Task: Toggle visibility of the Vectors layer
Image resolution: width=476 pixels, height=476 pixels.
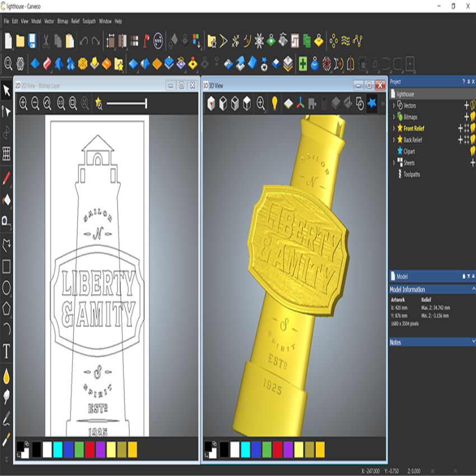Action: [472, 105]
